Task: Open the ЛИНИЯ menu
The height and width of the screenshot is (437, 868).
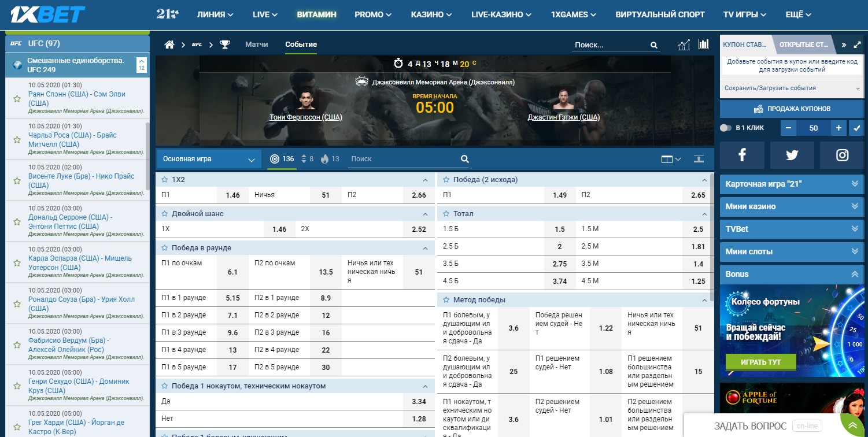Action: (x=215, y=14)
